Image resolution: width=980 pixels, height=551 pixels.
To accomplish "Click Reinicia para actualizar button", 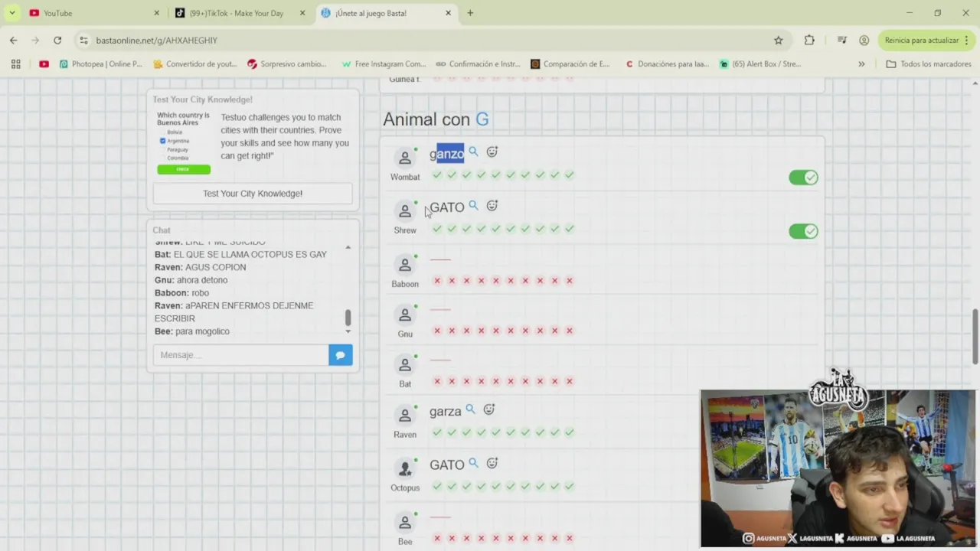I will 926,40.
